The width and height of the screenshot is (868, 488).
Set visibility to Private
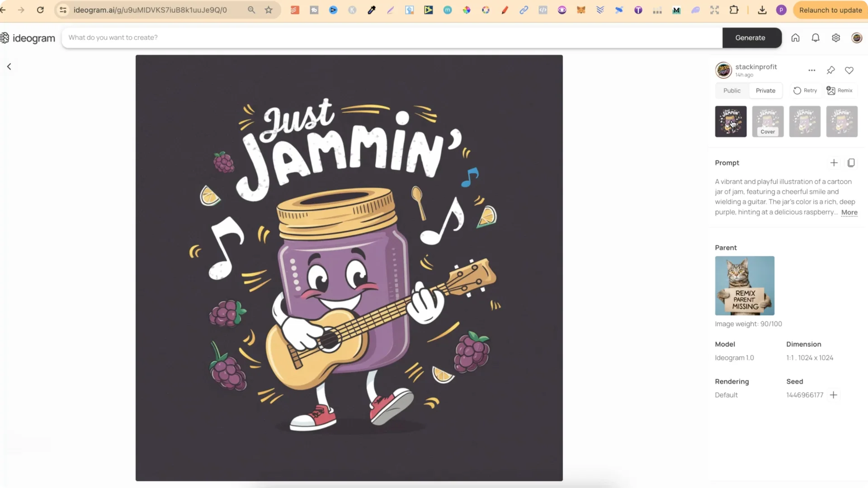tap(765, 90)
